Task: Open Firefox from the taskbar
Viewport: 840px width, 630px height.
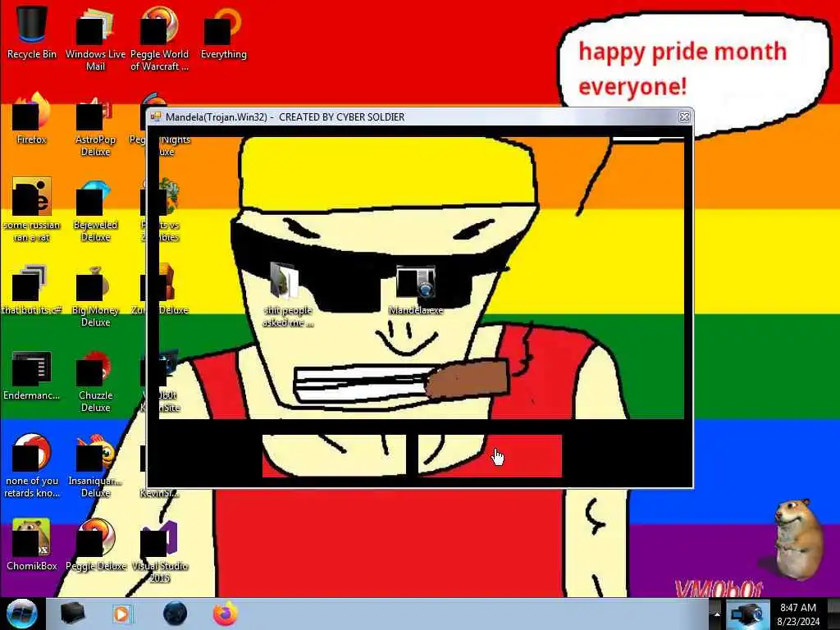Action: tap(226, 614)
